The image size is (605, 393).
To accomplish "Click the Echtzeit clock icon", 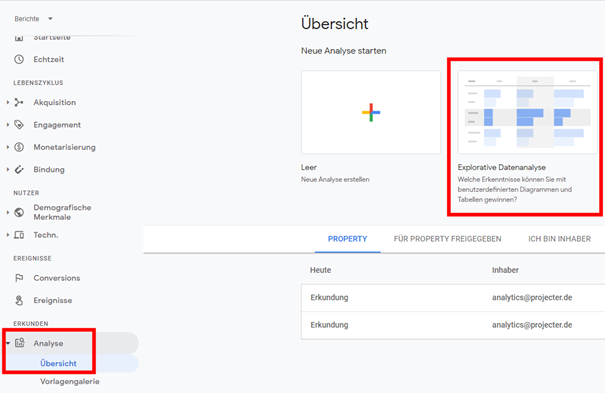I will (19, 59).
